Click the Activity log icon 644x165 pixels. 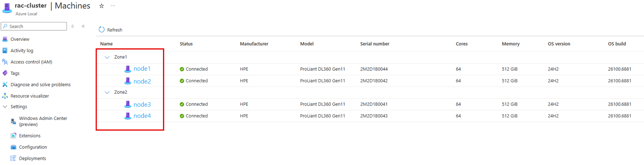5,51
